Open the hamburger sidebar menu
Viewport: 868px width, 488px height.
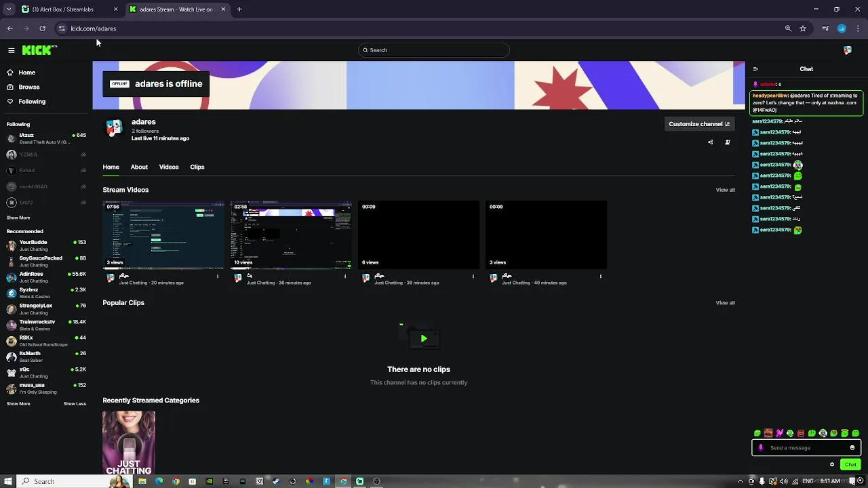12,50
